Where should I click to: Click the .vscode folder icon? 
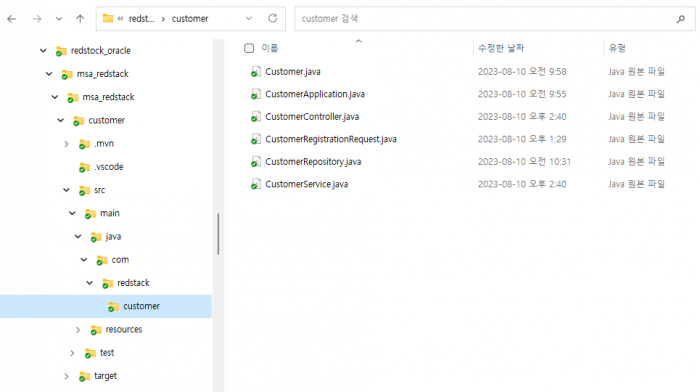pos(84,167)
